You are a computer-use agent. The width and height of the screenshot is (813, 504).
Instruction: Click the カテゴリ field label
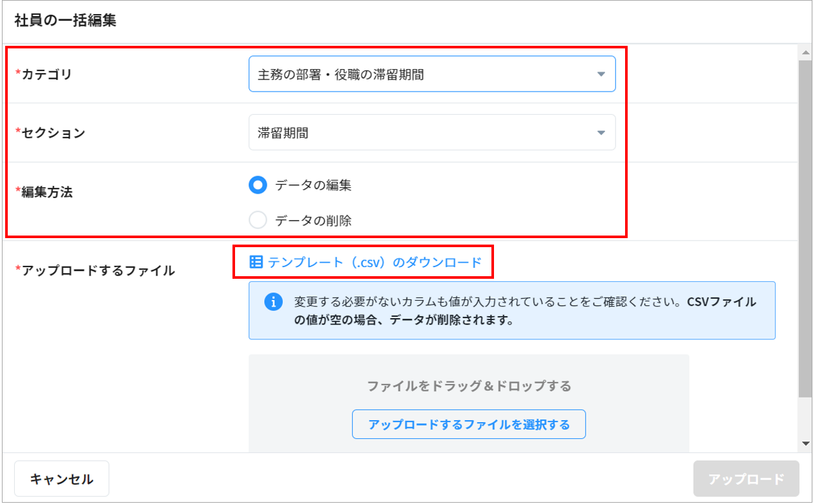click(x=47, y=74)
